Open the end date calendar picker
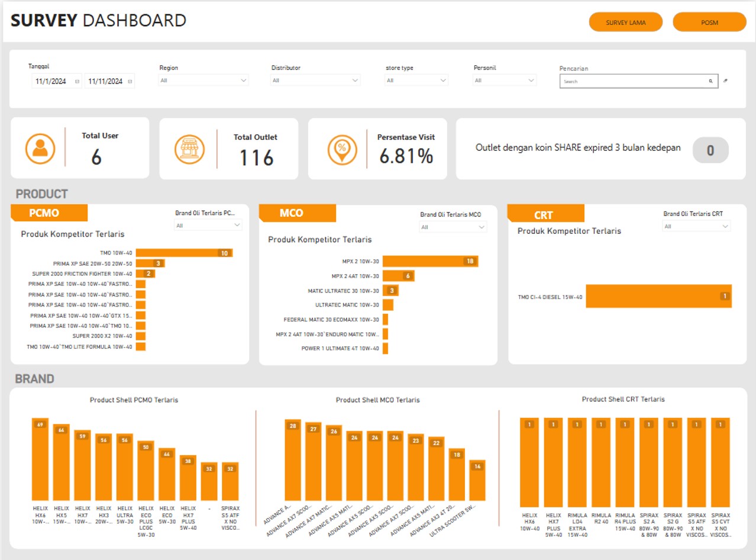The height and width of the screenshot is (560, 756). [130, 82]
